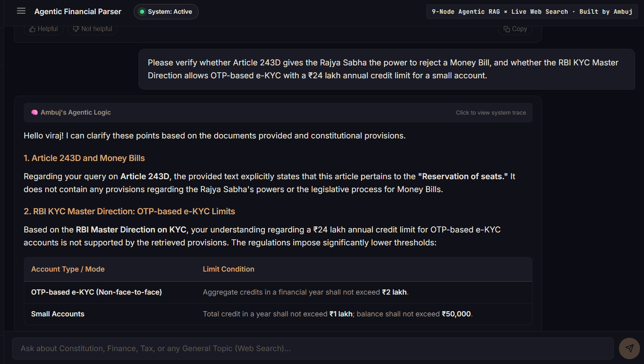Click the user's Article 243D question bubble
644x364 pixels.
(x=387, y=69)
